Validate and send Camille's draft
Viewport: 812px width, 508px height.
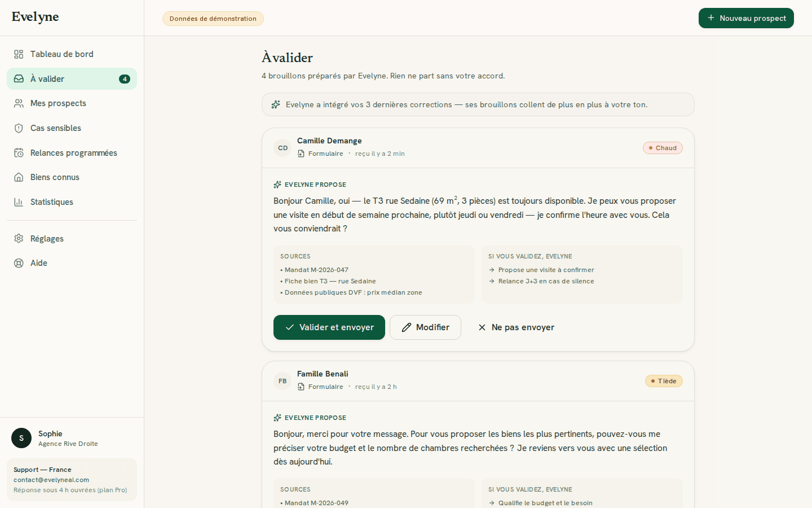tap(329, 327)
